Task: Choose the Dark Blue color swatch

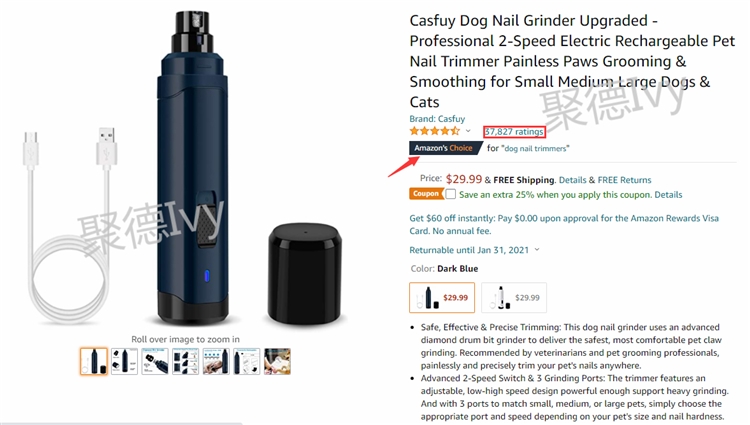Action: coord(442,297)
